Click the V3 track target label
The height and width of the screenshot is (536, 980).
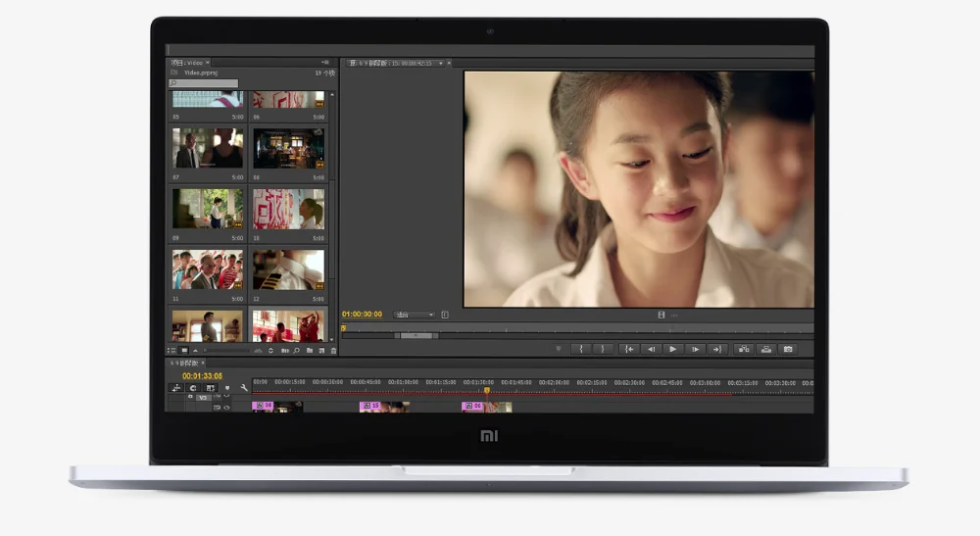(203, 397)
